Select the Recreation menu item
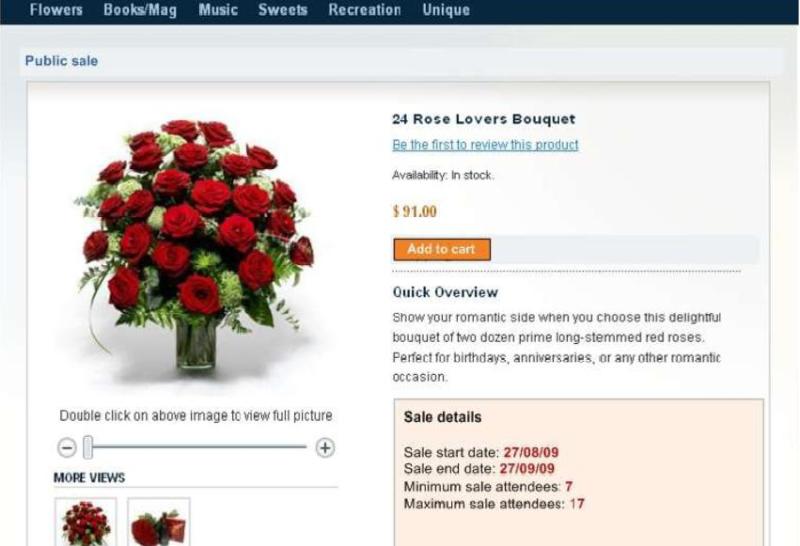Viewport: 800px width, 546px height. tap(364, 10)
